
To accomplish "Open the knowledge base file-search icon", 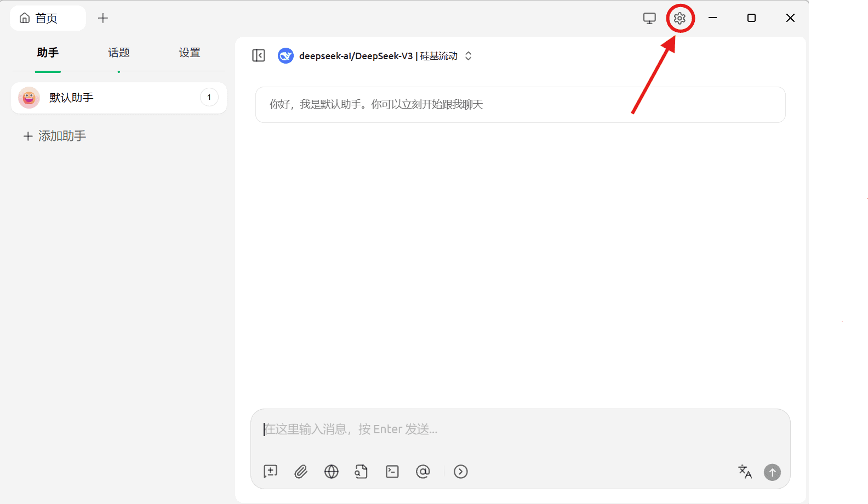I will [x=361, y=472].
